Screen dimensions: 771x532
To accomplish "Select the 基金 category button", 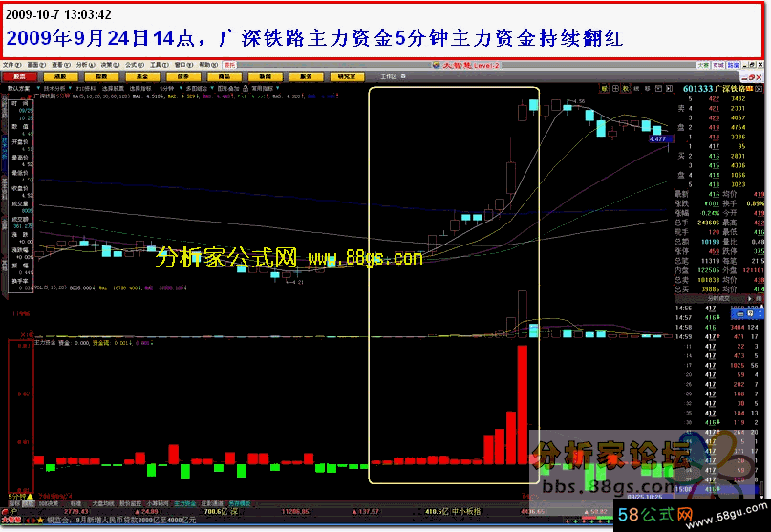I will pyautogui.click(x=142, y=76).
